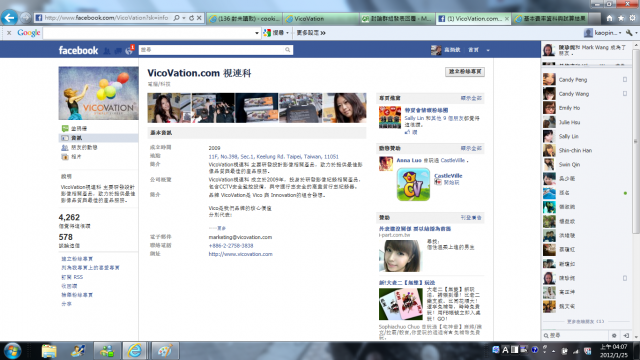Open the IE Tools gear icon
Image resolution: width=640 pixels, height=360 pixels.
coord(632,18)
